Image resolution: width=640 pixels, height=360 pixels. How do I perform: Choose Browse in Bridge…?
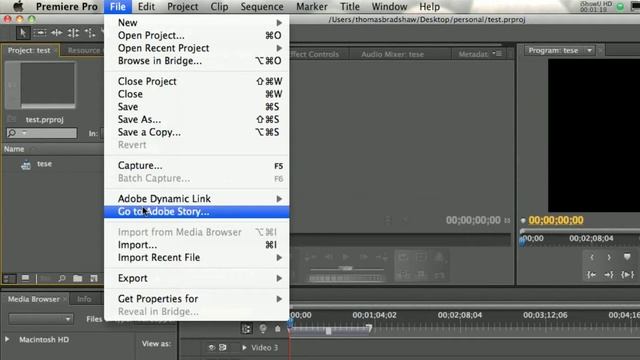tap(197, 61)
